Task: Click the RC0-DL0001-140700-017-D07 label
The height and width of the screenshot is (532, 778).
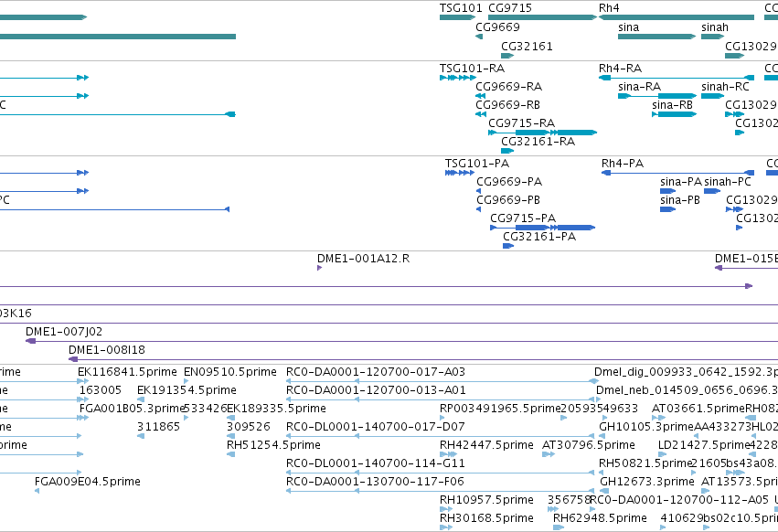Action: tap(376, 427)
